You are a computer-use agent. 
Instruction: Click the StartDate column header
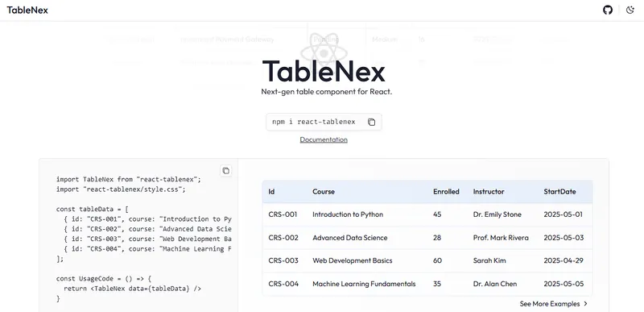(559, 192)
